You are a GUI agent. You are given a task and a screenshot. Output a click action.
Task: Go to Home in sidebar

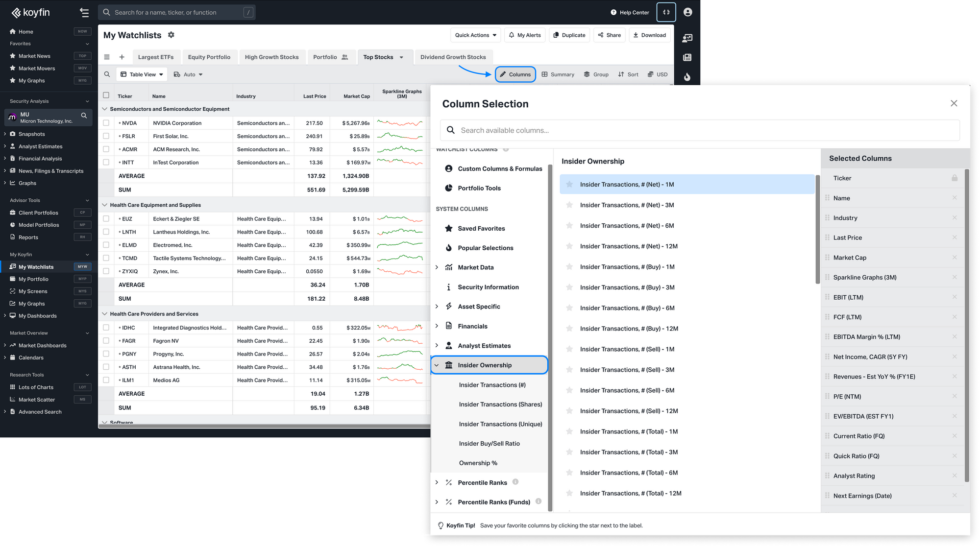[26, 32]
